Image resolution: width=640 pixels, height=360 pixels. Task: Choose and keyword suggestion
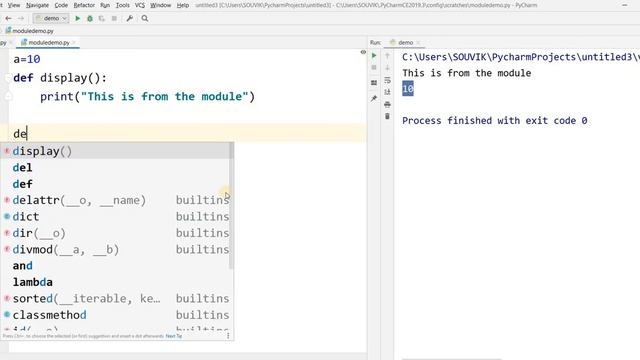tap(117, 266)
